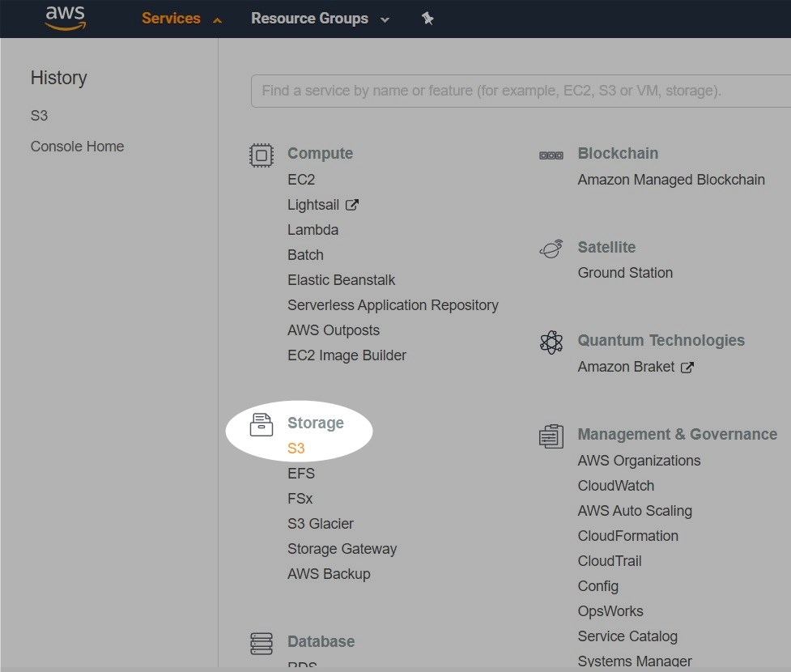The image size is (791, 672).
Task: Open Lambda under Compute
Action: pos(313,230)
